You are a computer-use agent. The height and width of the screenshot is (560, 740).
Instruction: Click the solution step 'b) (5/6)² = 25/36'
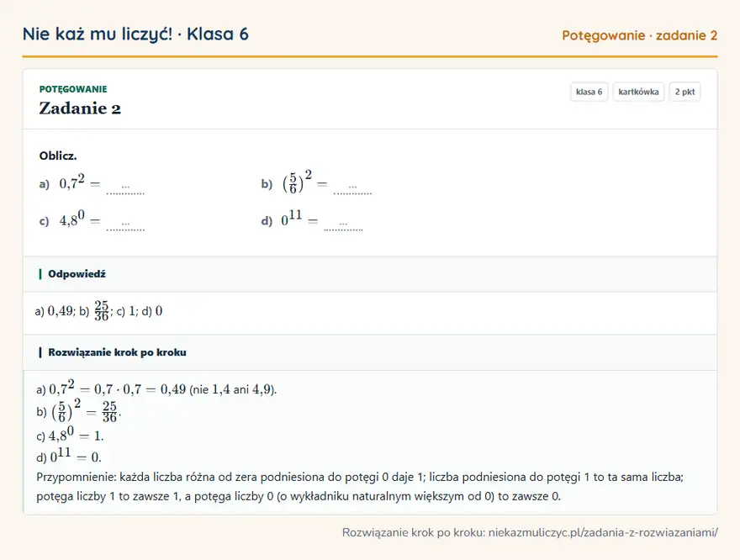(79, 410)
